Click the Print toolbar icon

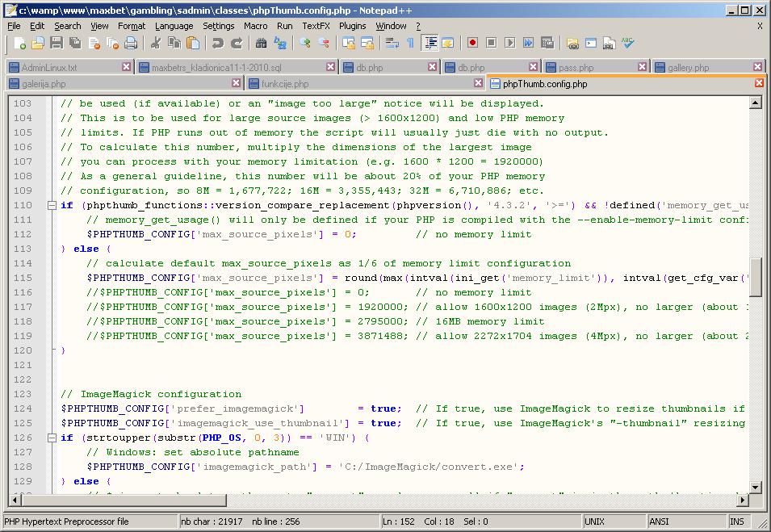(131, 43)
